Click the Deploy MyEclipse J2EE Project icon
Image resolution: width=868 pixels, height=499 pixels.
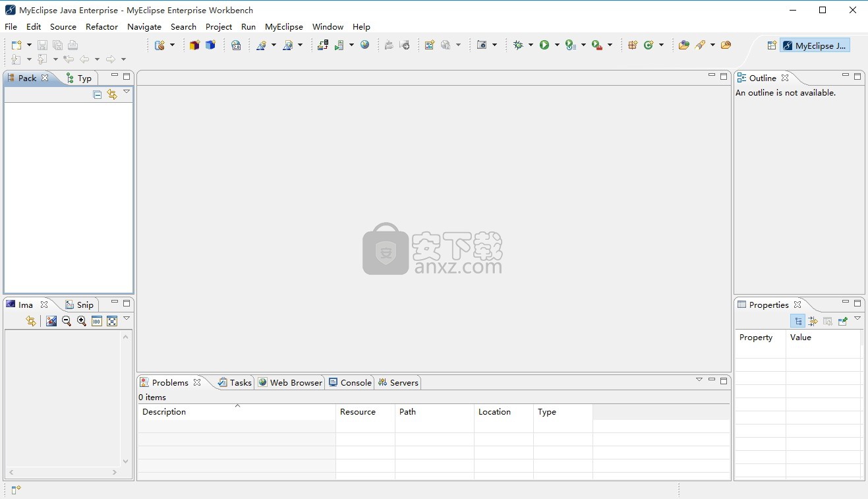[x=323, y=45]
